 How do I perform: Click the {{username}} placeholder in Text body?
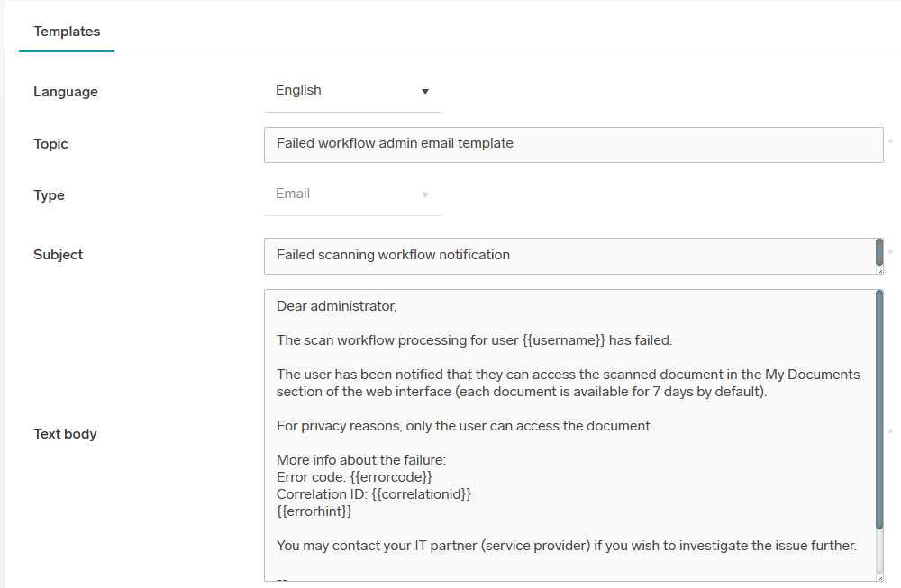point(563,340)
